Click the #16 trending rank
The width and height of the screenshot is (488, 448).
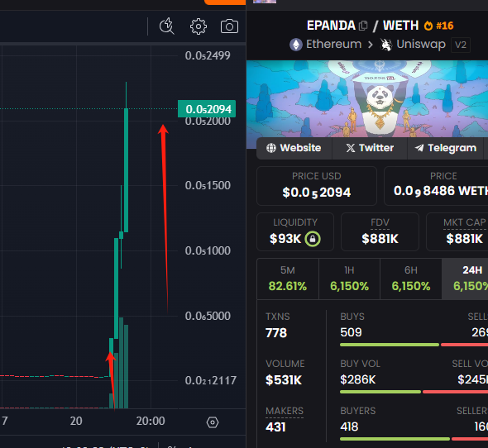(445, 26)
